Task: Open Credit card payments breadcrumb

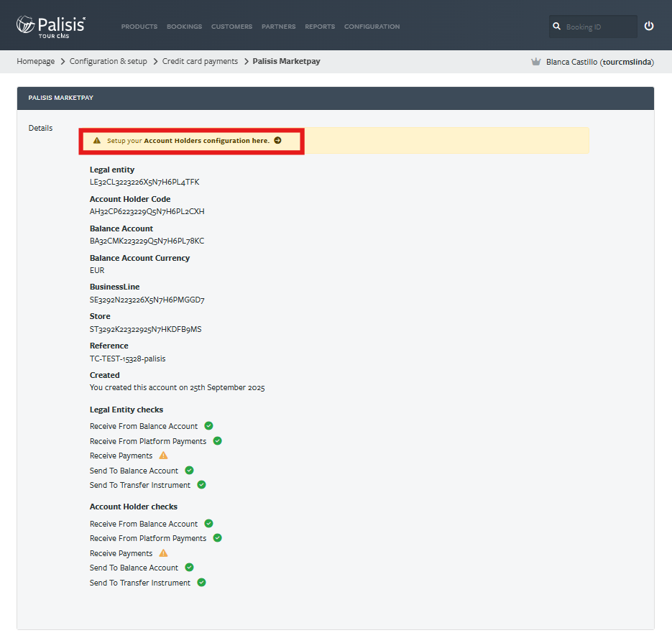Action: point(200,61)
